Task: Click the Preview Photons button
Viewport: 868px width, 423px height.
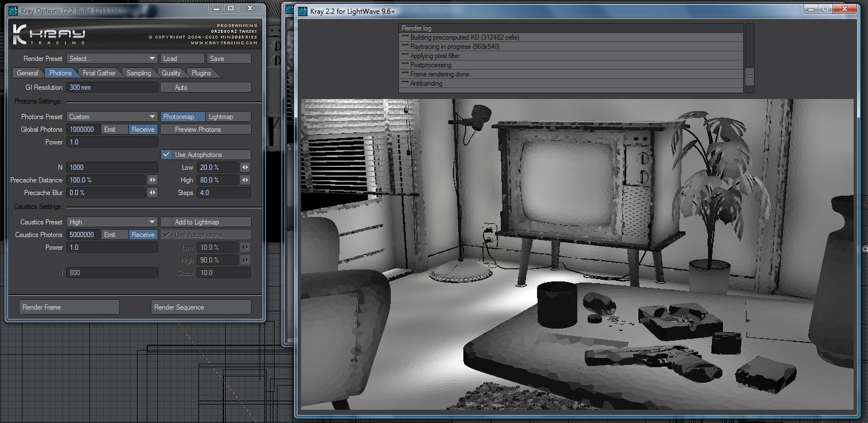Action: click(x=205, y=129)
